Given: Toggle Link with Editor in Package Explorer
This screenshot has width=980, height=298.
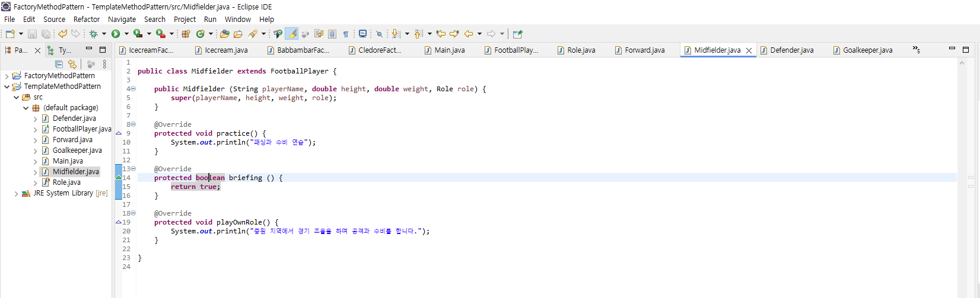Looking at the screenshot, I should [x=72, y=64].
